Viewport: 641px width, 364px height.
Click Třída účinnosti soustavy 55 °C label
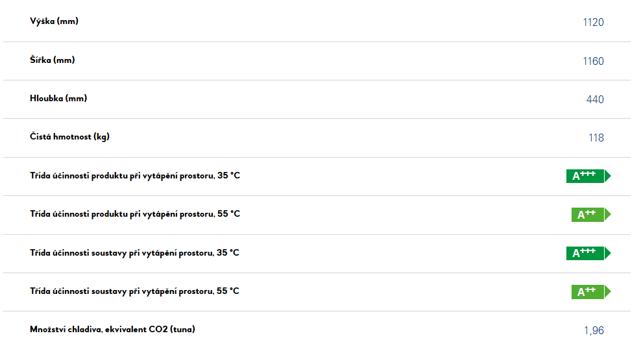click(x=134, y=291)
